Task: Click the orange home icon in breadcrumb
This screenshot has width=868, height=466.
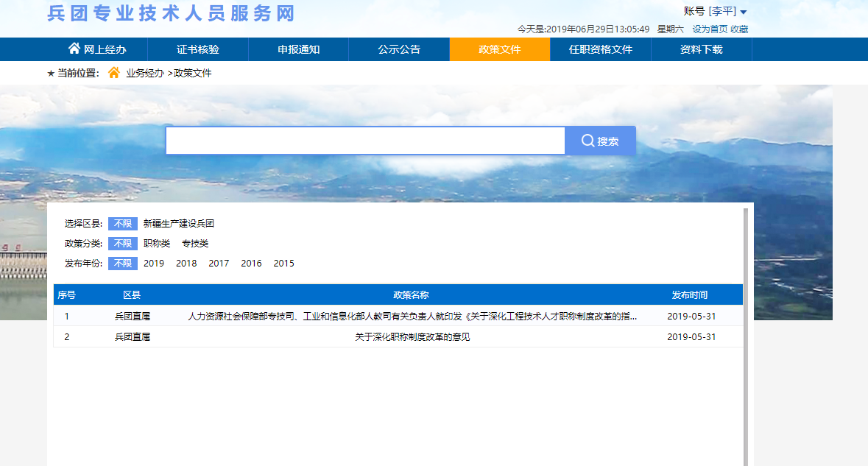Action: pos(114,73)
